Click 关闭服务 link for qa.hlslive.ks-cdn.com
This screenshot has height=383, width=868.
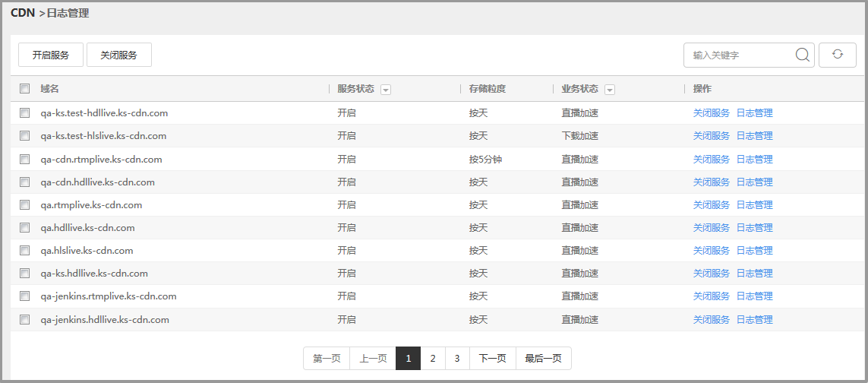(711, 251)
